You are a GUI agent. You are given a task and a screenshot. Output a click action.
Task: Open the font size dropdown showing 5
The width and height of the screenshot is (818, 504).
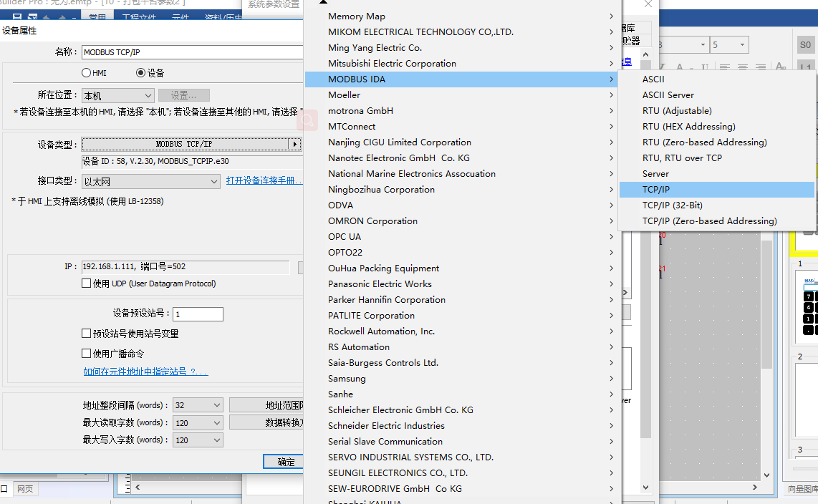729,45
